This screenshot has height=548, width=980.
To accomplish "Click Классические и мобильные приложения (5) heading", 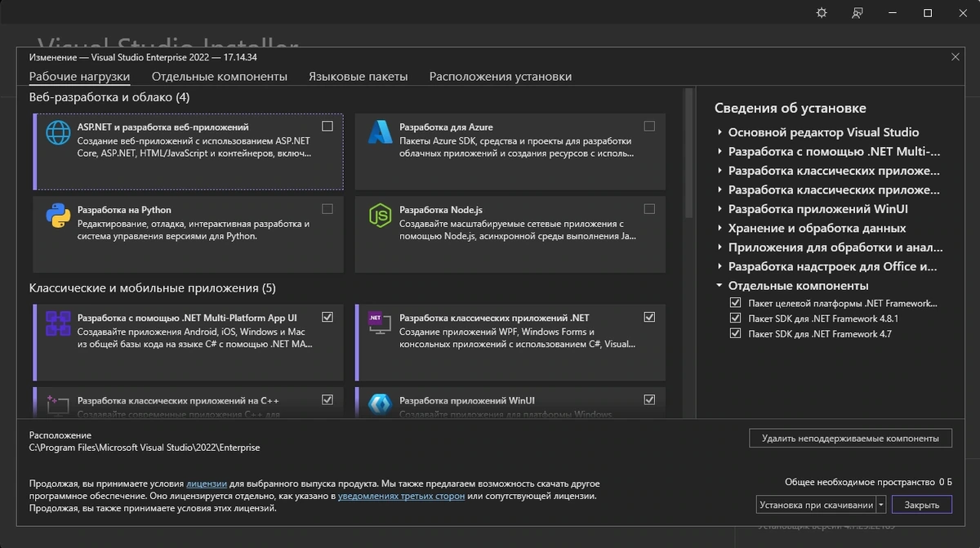I will pos(153,288).
